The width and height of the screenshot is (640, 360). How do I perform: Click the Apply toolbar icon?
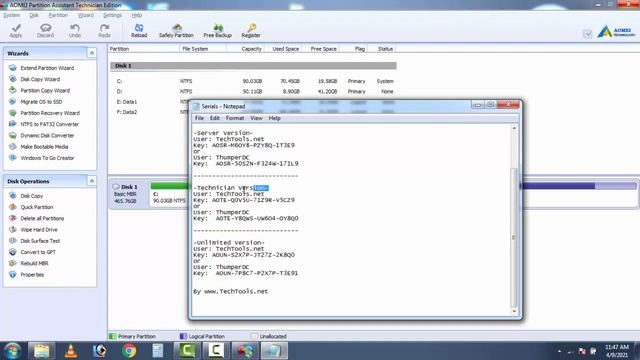16,31
